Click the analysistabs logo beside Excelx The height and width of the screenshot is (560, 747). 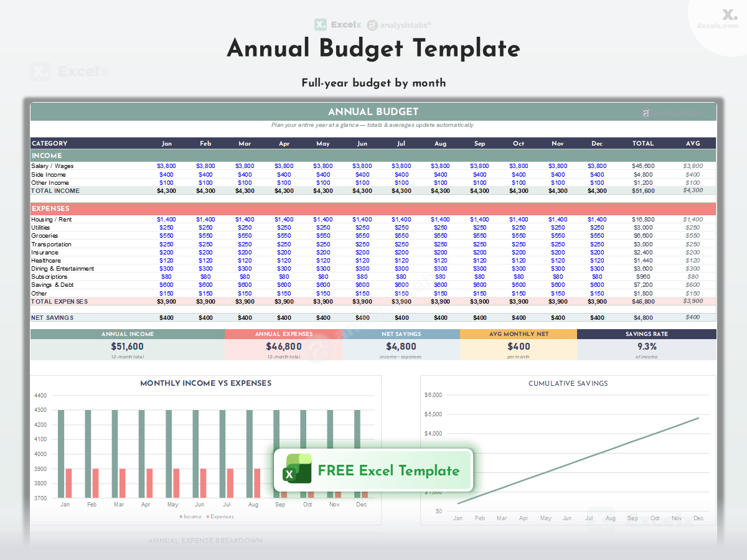[398, 25]
